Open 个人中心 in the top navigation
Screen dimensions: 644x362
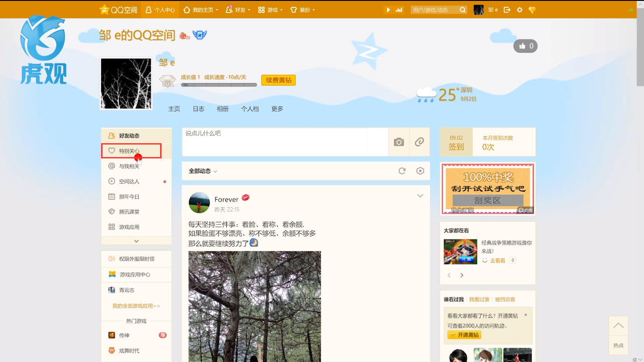tap(161, 10)
